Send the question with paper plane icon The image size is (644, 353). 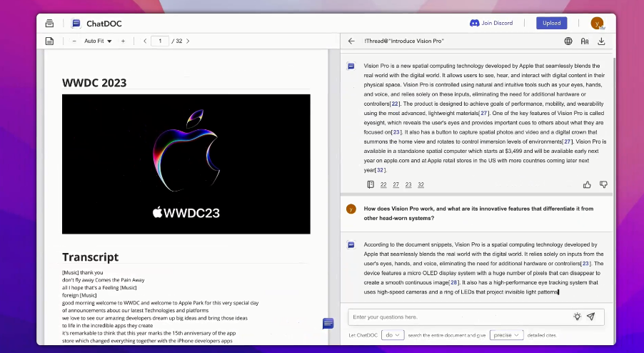[590, 317]
